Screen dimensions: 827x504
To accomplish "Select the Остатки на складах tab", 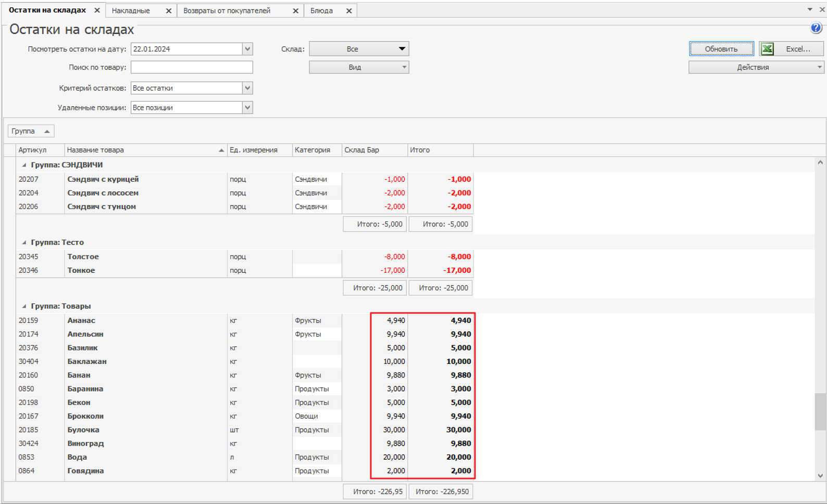I will [47, 10].
